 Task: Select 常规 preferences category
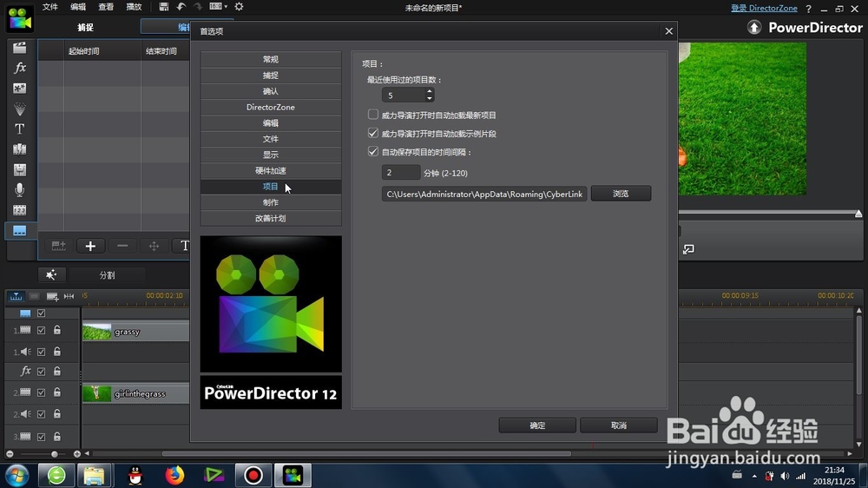[271, 59]
